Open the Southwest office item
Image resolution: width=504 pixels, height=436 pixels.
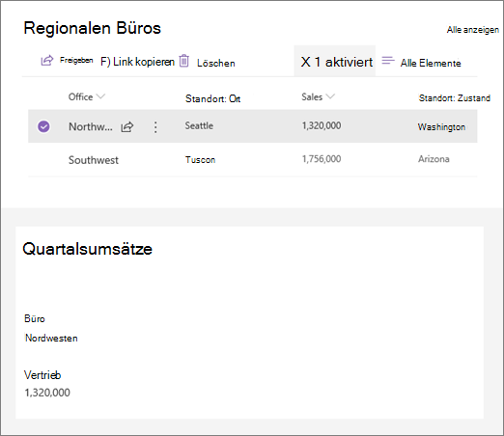94,160
